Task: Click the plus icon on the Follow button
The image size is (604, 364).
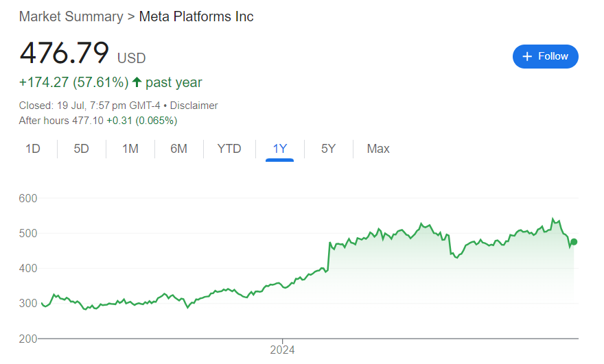Action: pos(527,56)
